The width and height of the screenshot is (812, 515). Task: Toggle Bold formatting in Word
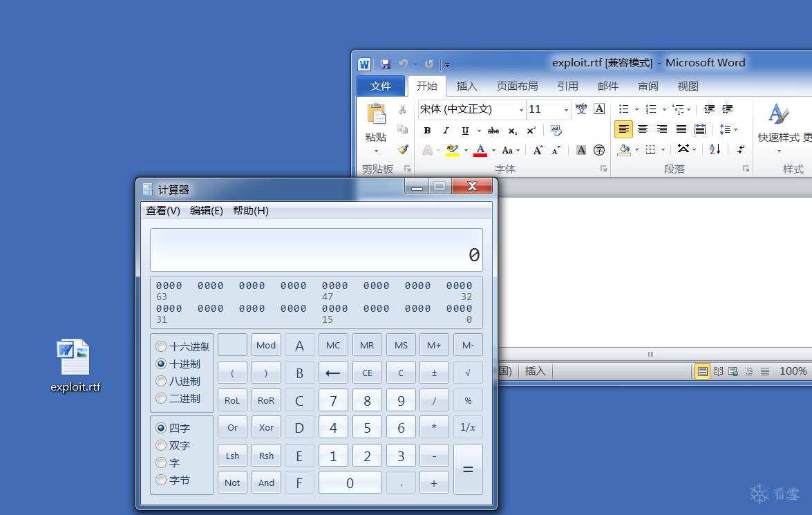tap(427, 131)
